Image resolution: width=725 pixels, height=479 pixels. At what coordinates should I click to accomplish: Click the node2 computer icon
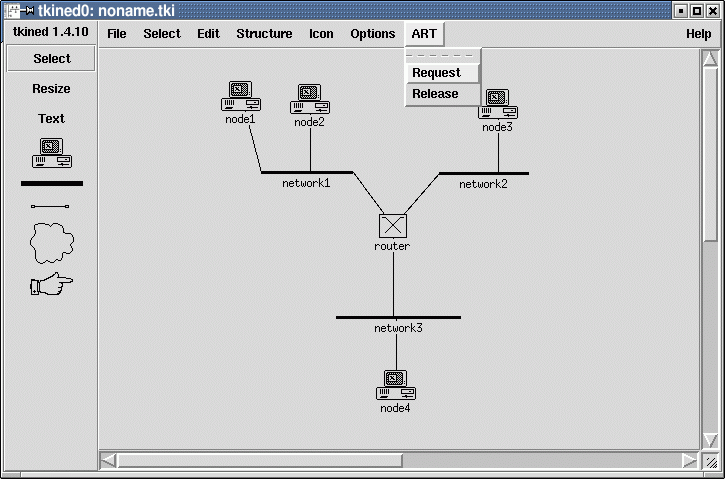(x=310, y=100)
